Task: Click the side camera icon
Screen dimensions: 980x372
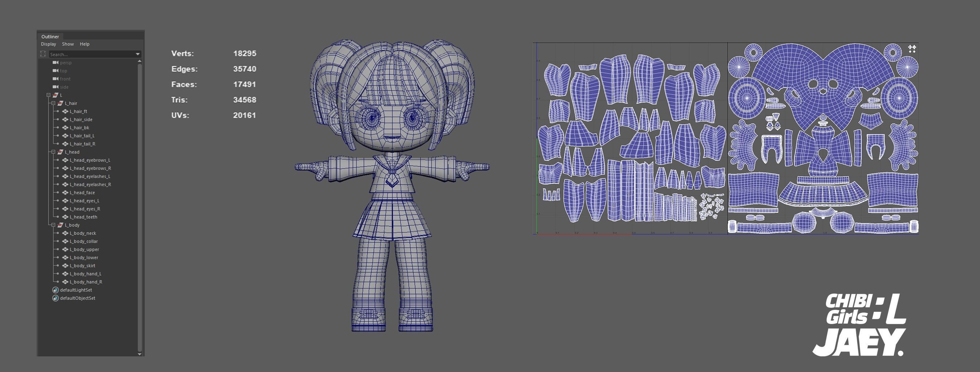Action: [x=56, y=87]
